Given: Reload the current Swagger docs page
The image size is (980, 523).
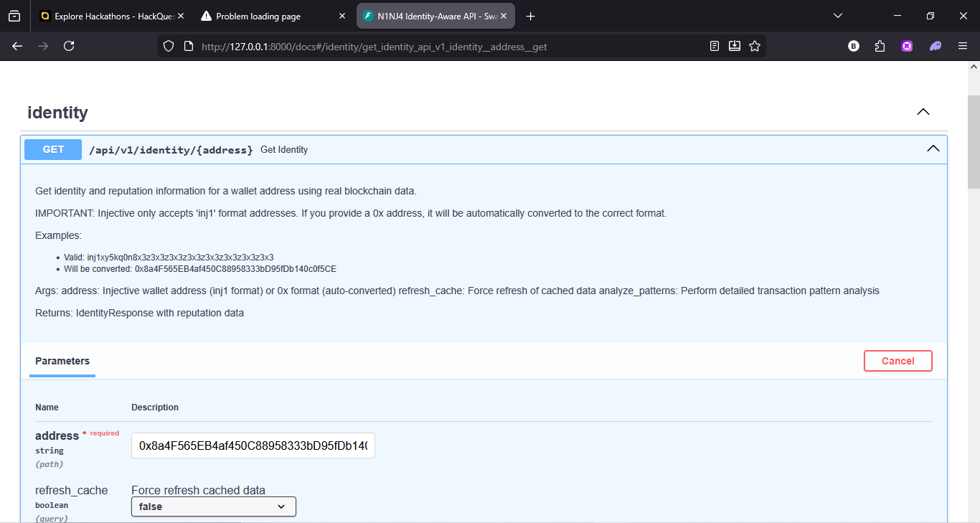Looking at the screenshot, I should click(x=69, y=46).
